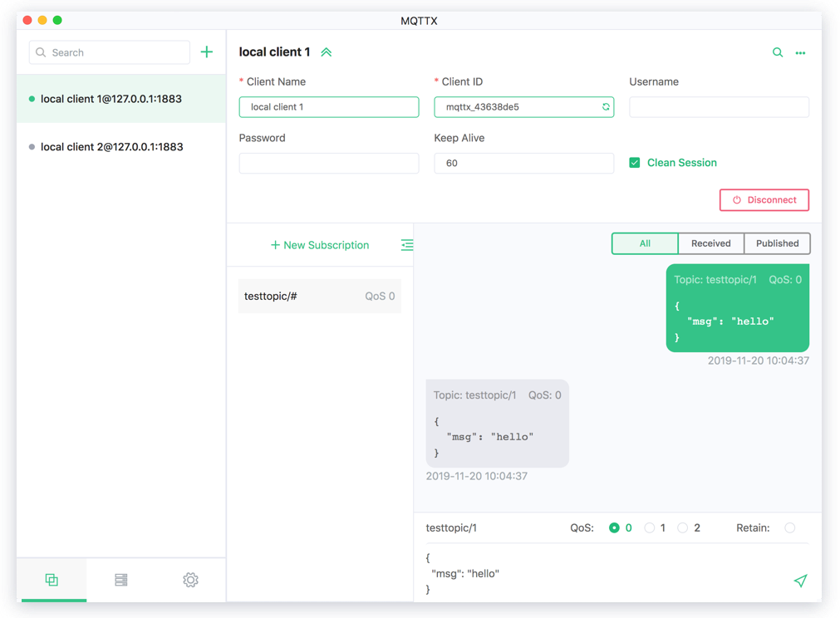Hide subscriptions list via list icon
The image size is (840, 618).
tap(407, 245)
